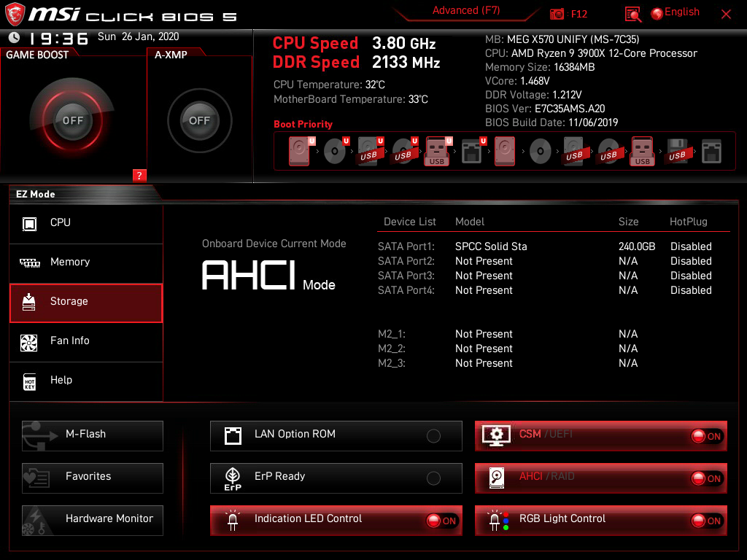Select the UEFI USB hard disk boot icon
The height and width of the screenshot is (560, 747).
pyautogui.click(x=371, y=151)
